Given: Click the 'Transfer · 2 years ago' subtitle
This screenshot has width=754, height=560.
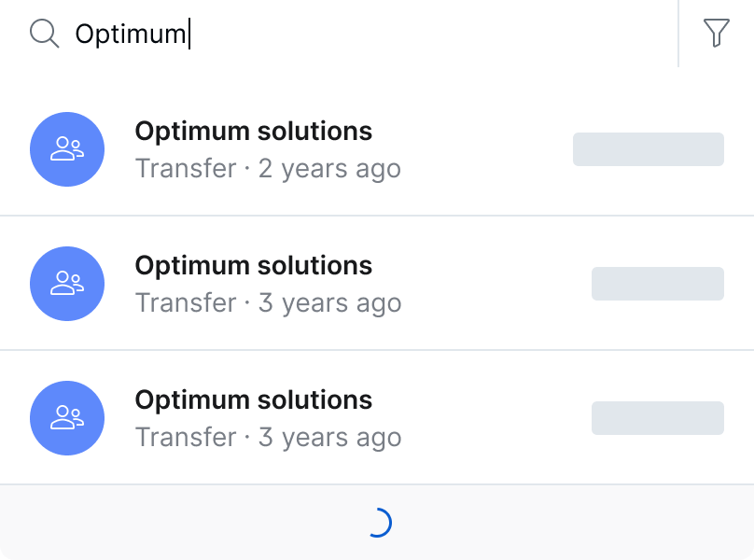Looking at the screenshot, I should (x=269, y=168).
